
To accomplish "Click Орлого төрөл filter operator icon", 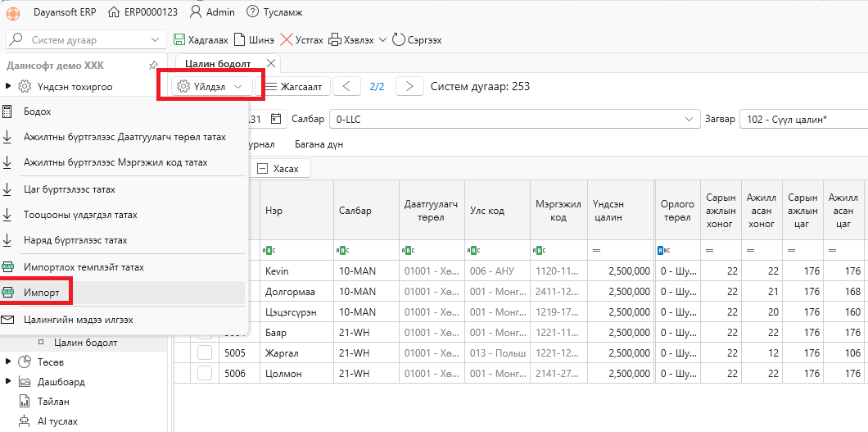I will tap(662, 250).
